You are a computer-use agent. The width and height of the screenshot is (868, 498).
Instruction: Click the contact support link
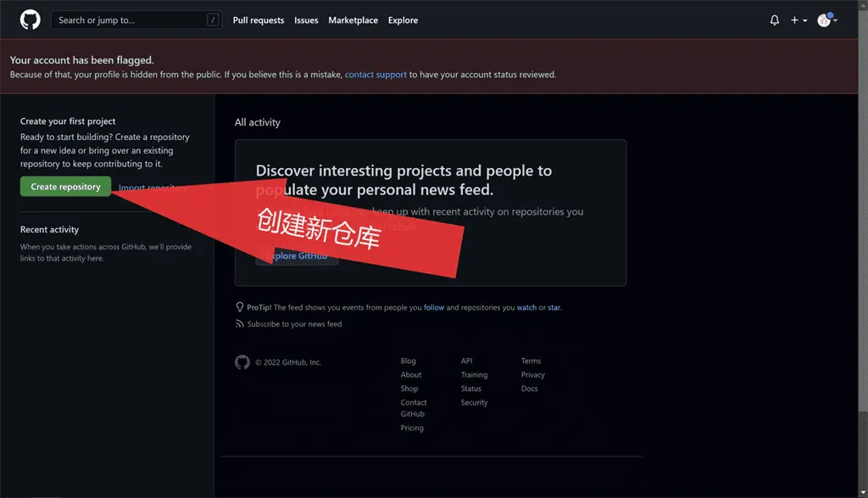click(x=376, y=75)
